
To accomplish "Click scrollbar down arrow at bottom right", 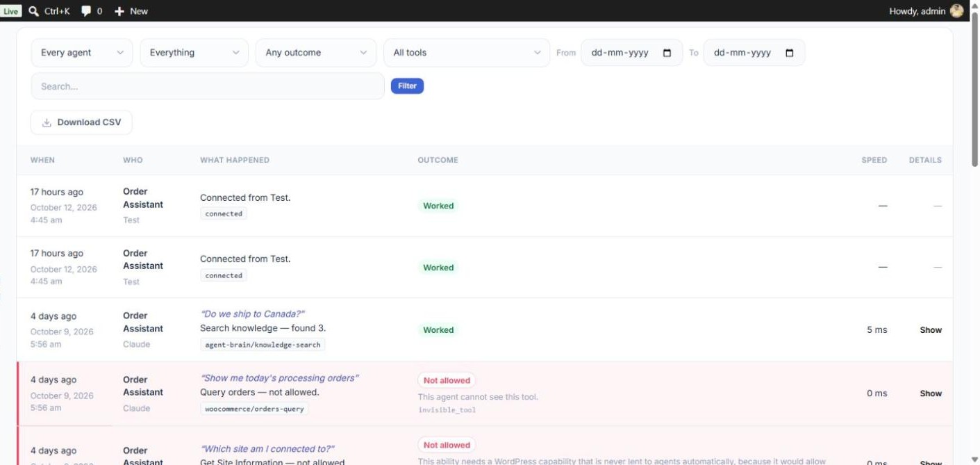I will pyautogui.click(x=974, y=459).
